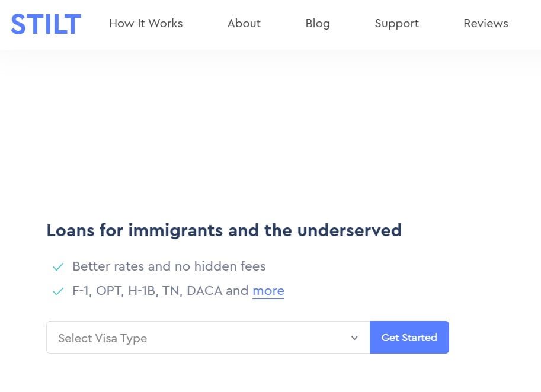
Task: Follow the "more" visa types link
Action: 268,291
